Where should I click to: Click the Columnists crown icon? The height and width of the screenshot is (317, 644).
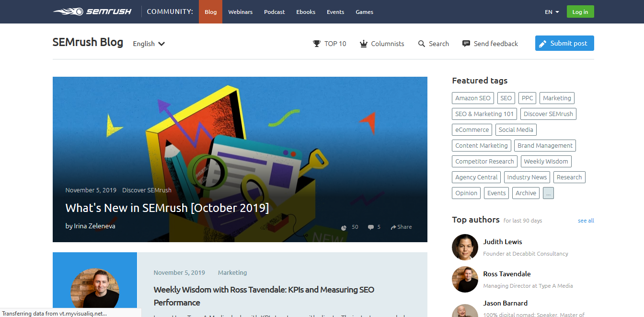pyautogui.click(x=363, y=43)
